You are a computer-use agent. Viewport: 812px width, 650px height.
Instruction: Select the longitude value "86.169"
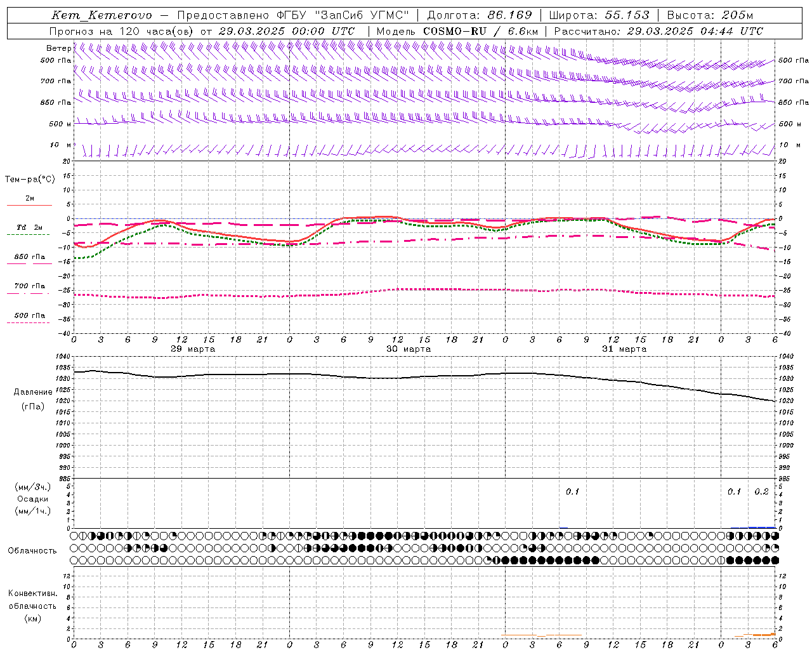click(x=510, y=15)
